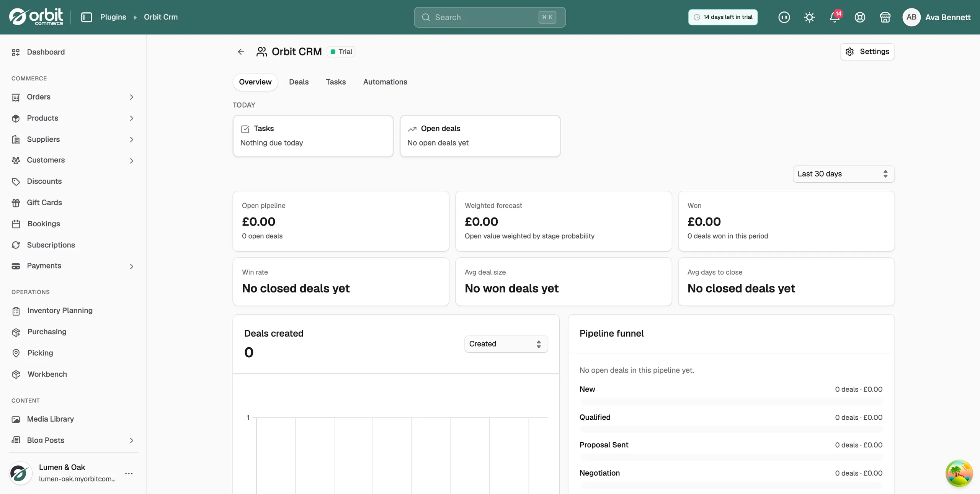
Task: Open notifications bell with 14 badge
Action: point(835,17)
